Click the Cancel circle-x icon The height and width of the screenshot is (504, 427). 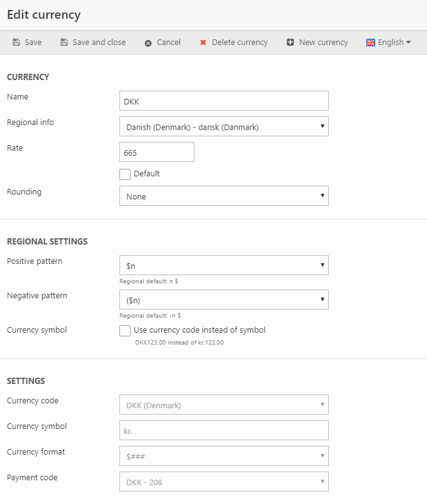148,43
